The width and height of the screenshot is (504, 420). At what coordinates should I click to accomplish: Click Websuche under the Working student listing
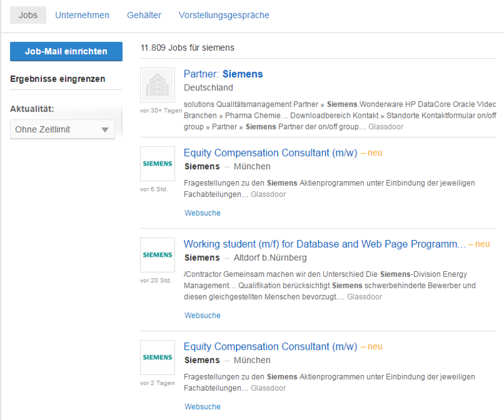click(202, 315)
